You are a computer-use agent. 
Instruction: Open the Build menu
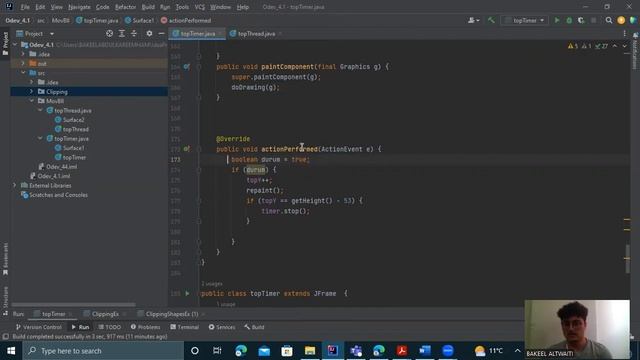pyautogui.click(x=148, y=7)
